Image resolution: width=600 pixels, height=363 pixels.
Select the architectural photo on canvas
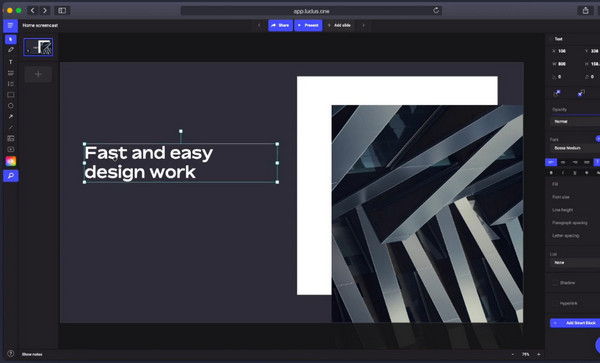coord(427,213)
